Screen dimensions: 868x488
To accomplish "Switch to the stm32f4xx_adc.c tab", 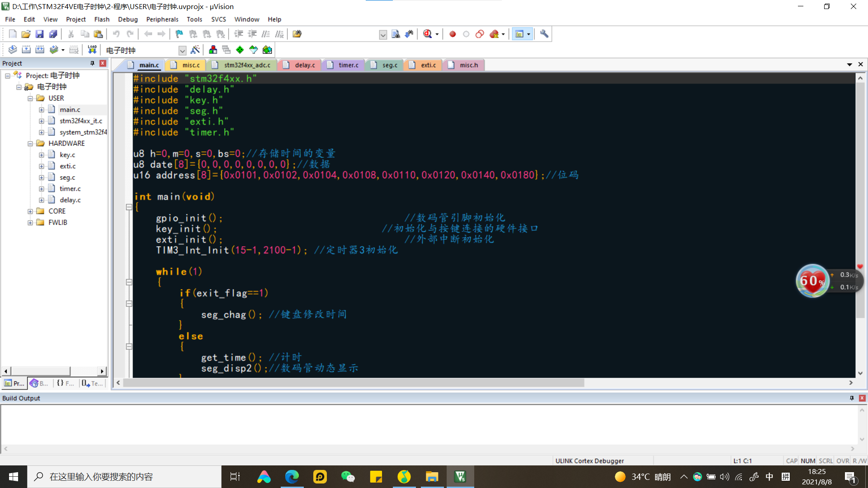I will tap(242, 65).
